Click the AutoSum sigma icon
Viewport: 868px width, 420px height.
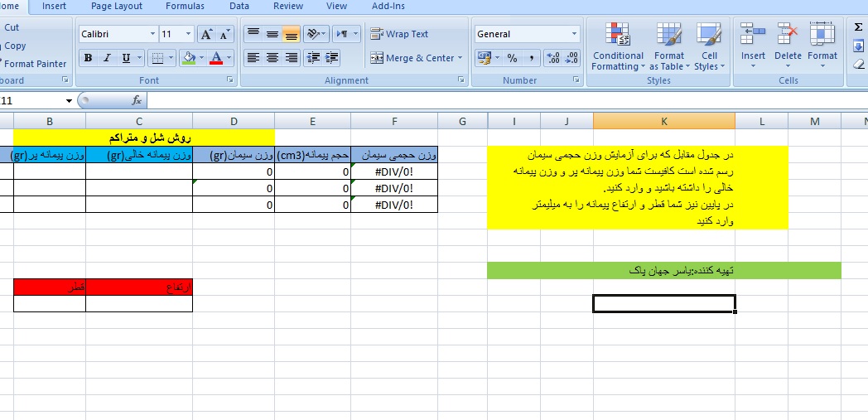coord(858,27)
